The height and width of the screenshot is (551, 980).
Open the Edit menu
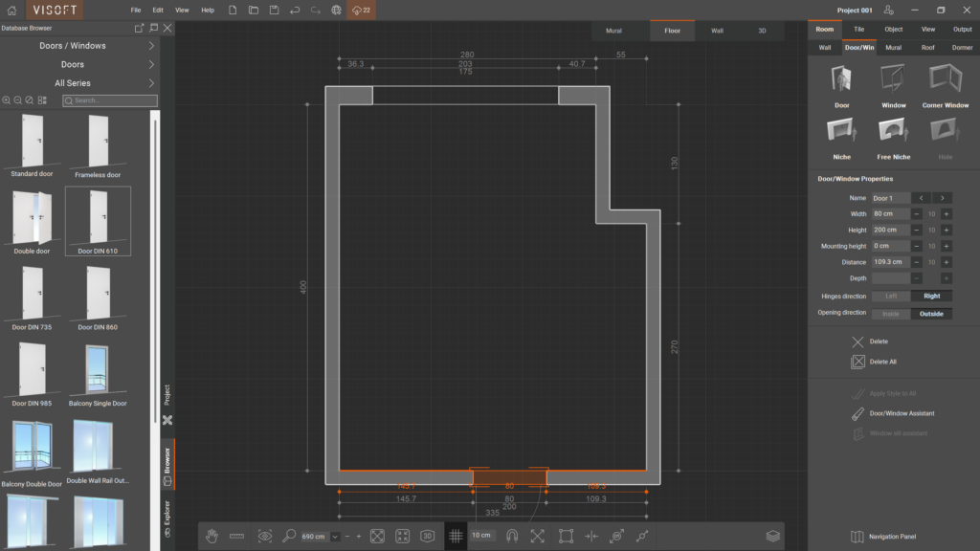click(158, 10)
